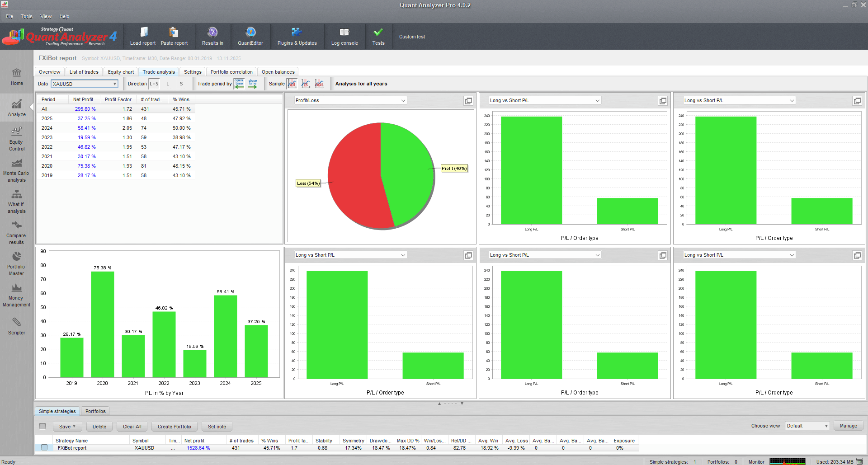
Task: Open QuantEditor from the toolbar
Action: click(250, 36)
